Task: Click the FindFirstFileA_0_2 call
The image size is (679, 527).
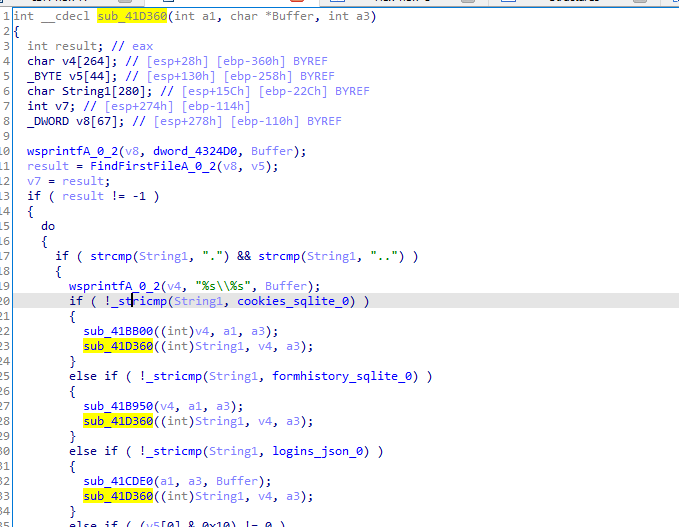Action: coord(152,166)
